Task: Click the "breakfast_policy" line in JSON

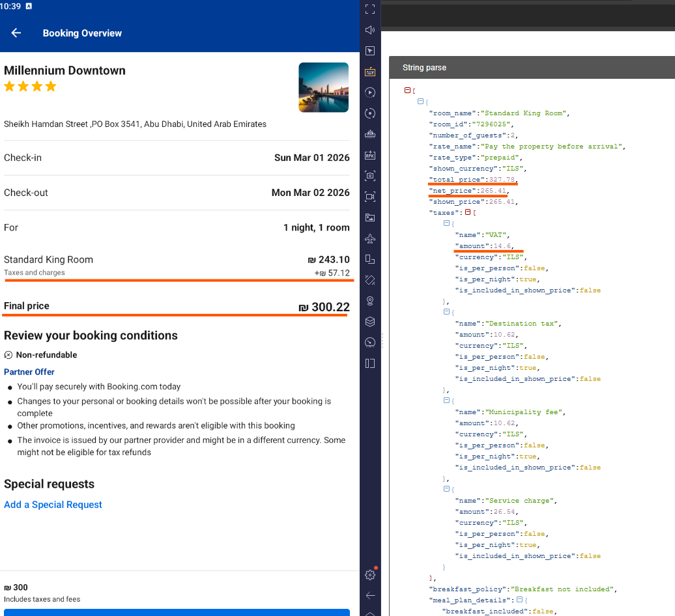Action: 523,589
